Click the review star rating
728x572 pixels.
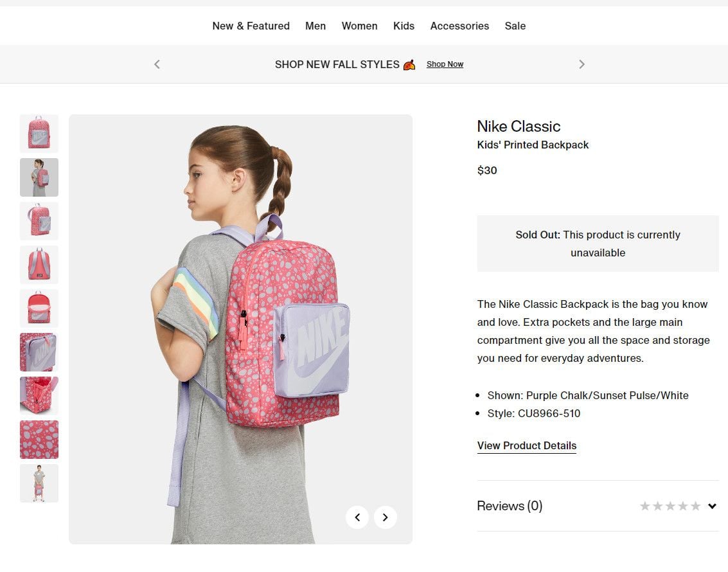pos(670,506)
